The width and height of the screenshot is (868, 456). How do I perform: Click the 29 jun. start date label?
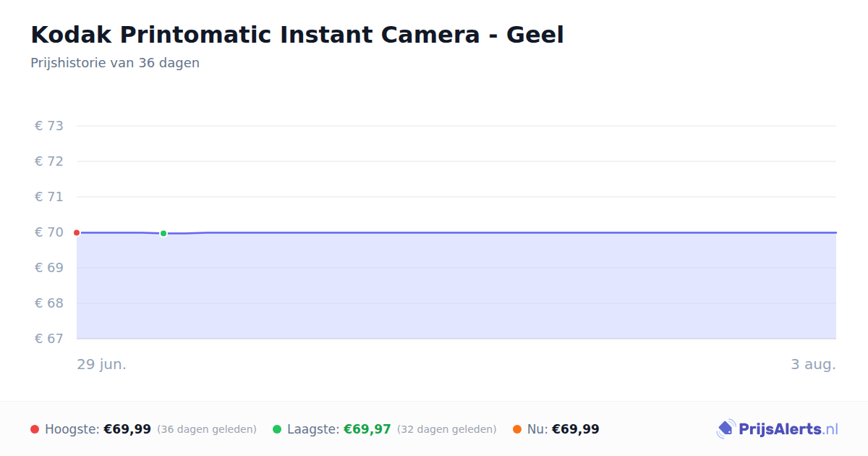pos(102,365)
